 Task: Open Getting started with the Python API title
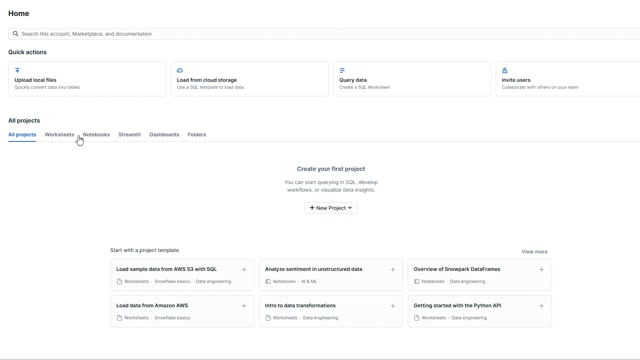(x=457, y=306)
